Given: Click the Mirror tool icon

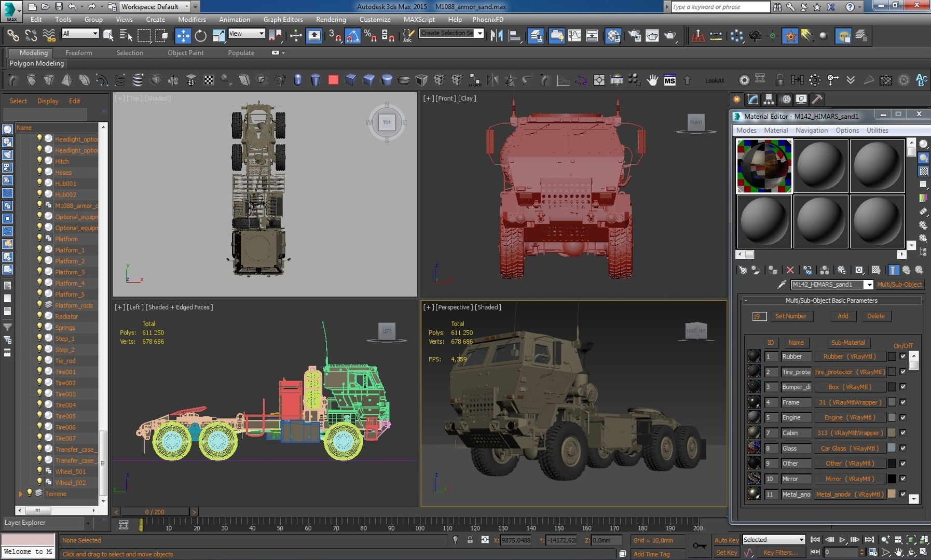Looking at the screenshot, I should (x=497, y=36).
